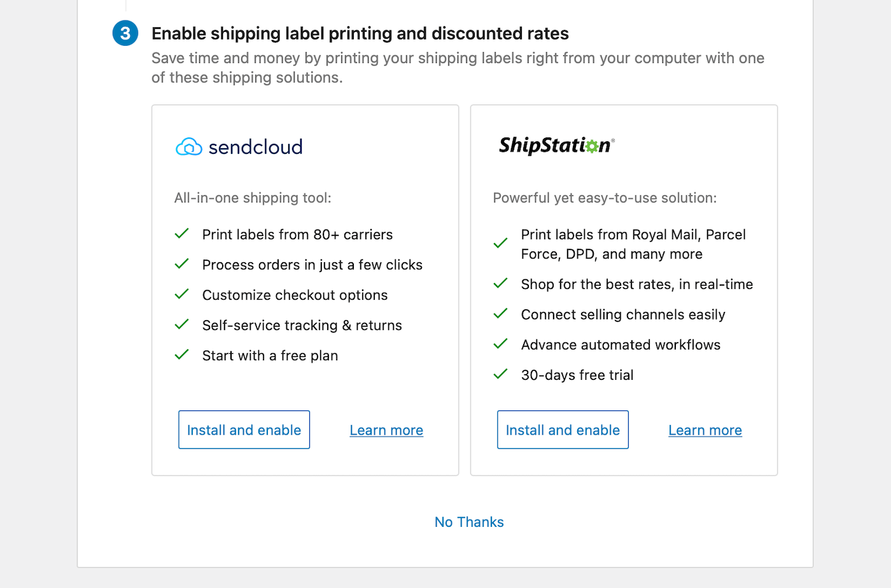Select checkmark beside "Connect selling channels easily"
The height and width of the screenshot is (588, 891).
click(501, 313)
